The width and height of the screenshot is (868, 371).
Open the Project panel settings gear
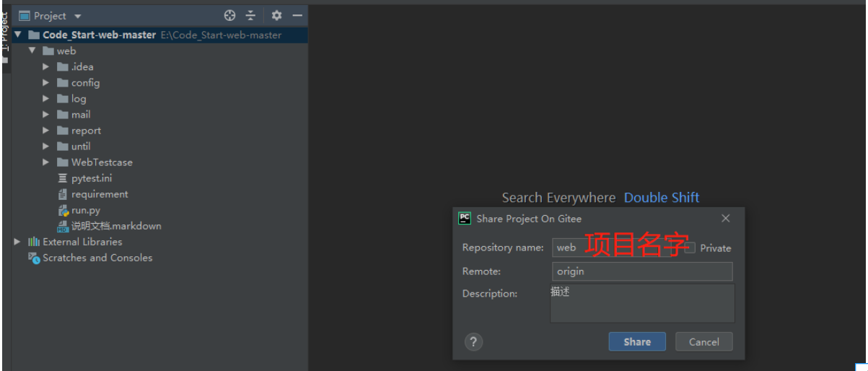(x=276, y=15)
